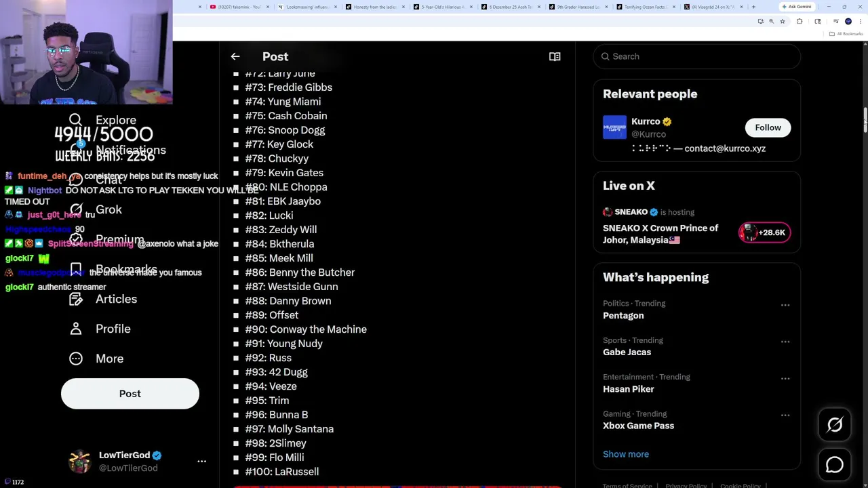The width and height of the screenshot is (868, 488).
Task: Bookmark this page with star icon
Action: click(782, 22)
